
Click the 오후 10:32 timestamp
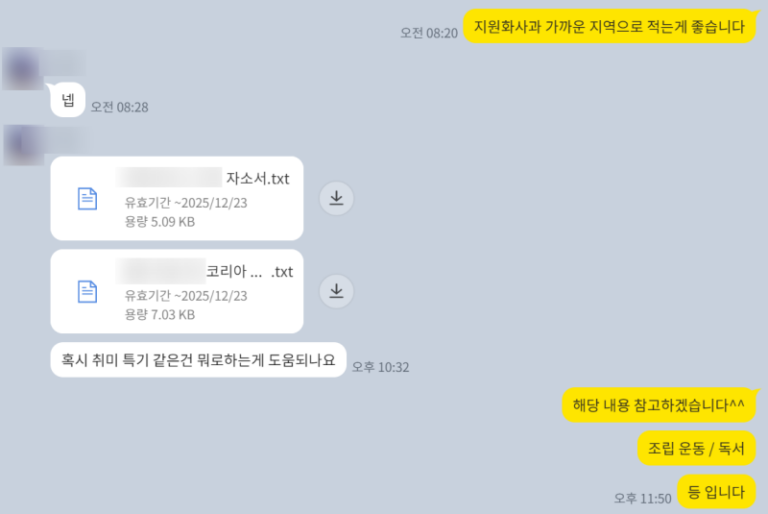coord(381,367)
